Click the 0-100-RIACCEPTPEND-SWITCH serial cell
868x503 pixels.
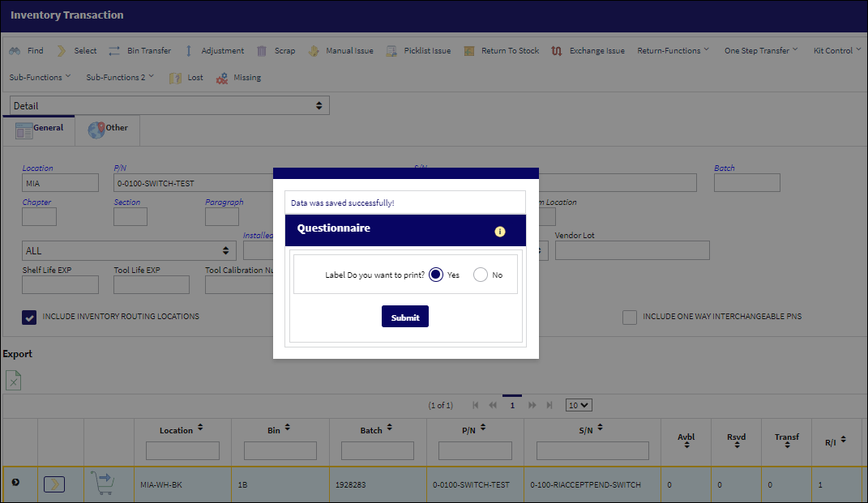(x=592, y=484)
